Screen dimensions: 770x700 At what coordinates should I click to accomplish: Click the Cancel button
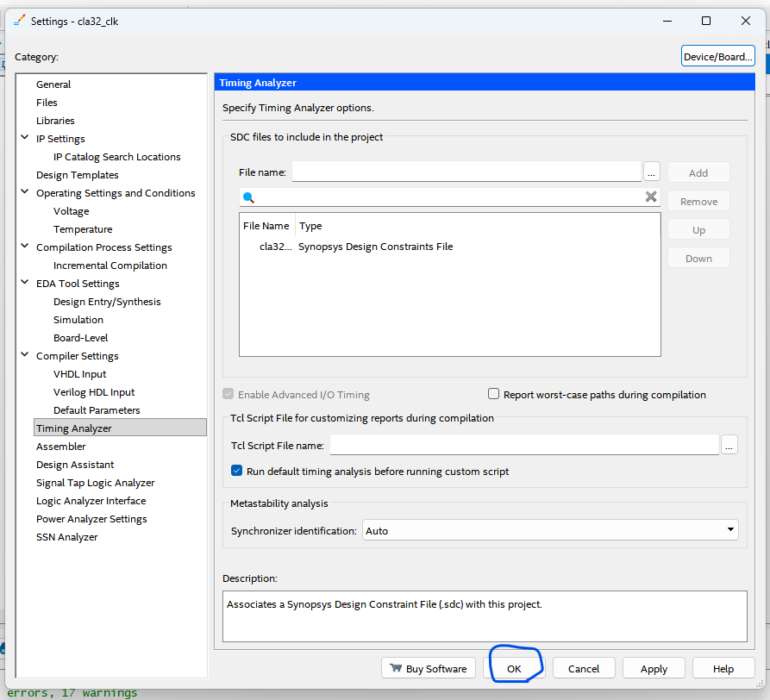583,668
